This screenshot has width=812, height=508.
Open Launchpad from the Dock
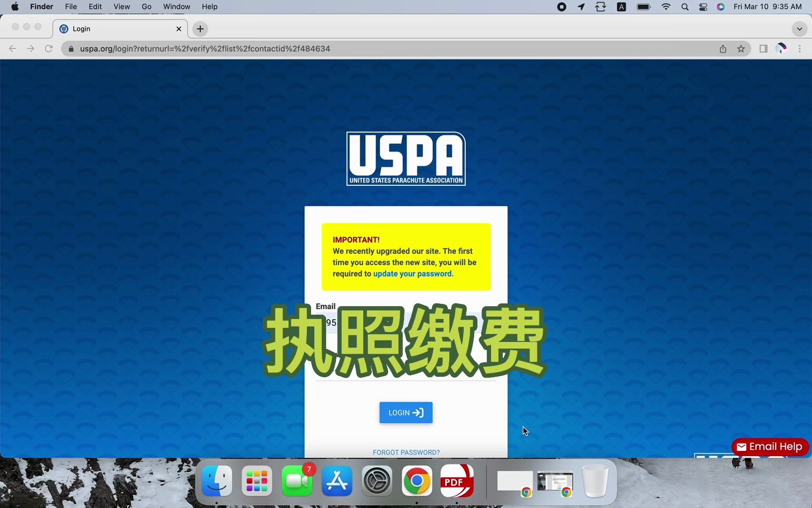click(x=257, y=481)
